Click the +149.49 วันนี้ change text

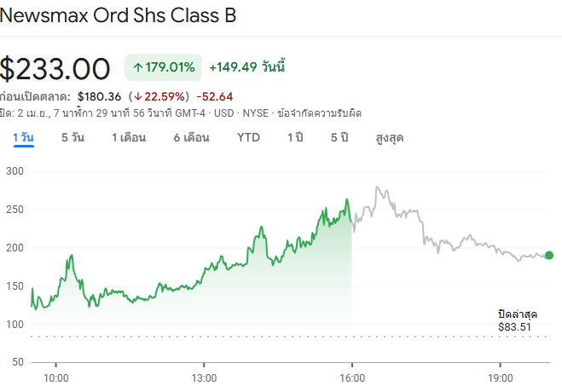coord(246,66)
